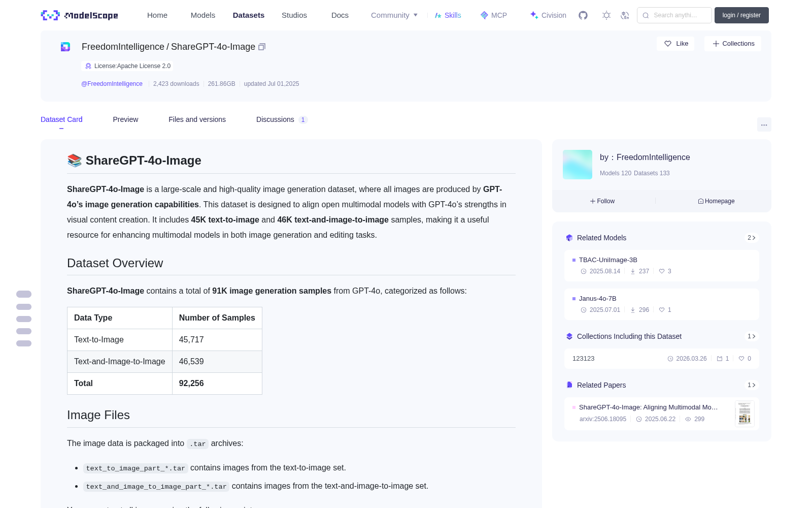Open the related paper thumbnail image
The image size is (812, 508).
pyautogui.click(x=745, y=414)
